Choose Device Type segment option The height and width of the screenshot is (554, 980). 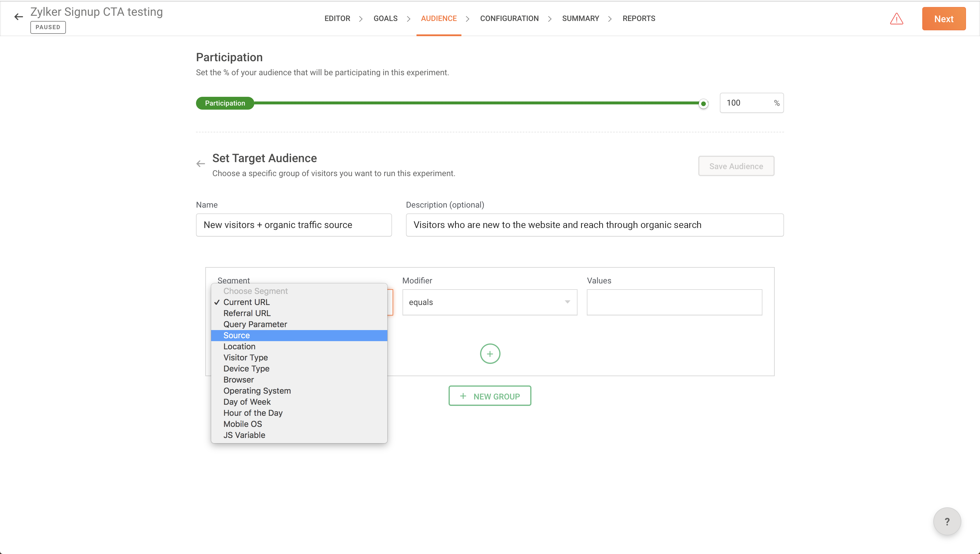tap(246, 368)
